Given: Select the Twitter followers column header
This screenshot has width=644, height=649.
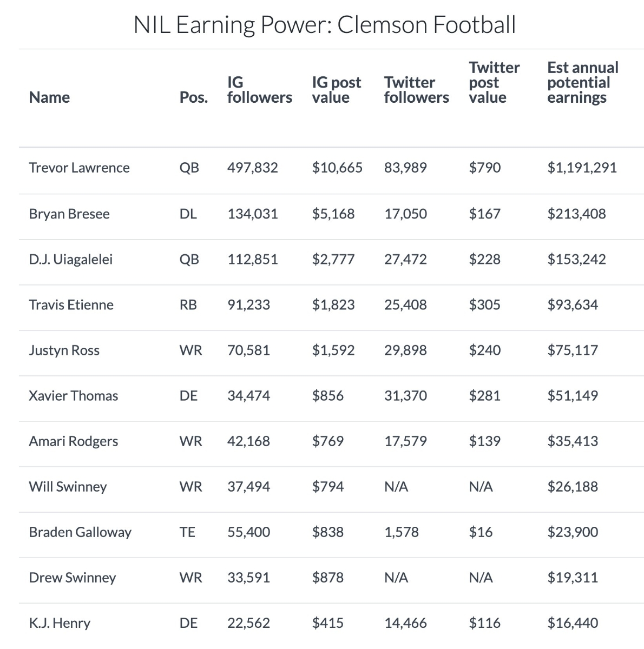Looking at the screenshot, I should 416,90.
